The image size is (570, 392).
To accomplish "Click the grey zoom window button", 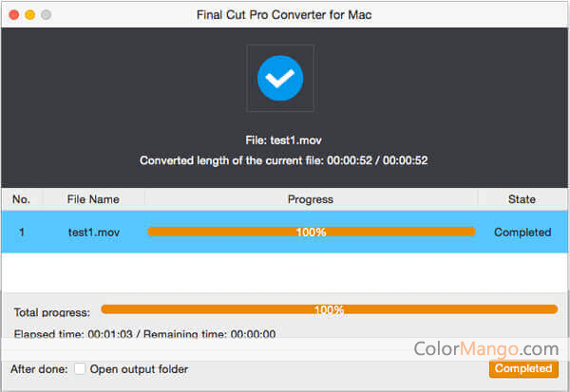I will coord(46,15).
